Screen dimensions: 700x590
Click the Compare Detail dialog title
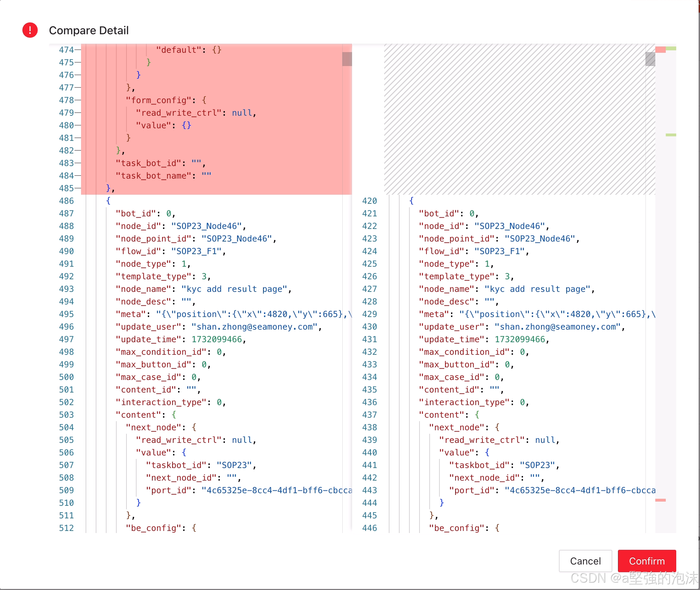coord(89,30)
